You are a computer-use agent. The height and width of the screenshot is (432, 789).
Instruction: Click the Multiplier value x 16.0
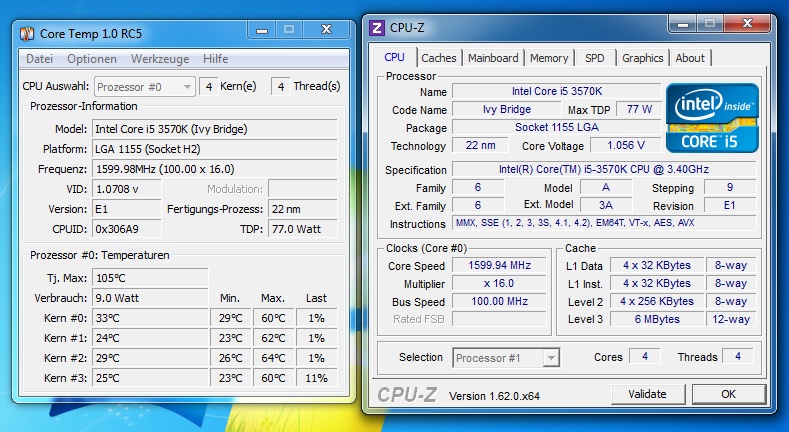point(499,284)
